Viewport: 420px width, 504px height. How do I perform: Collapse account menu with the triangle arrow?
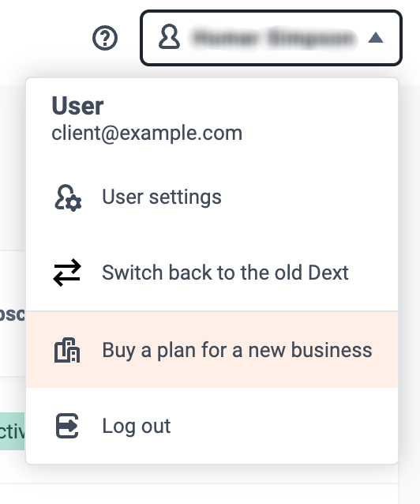376,38
